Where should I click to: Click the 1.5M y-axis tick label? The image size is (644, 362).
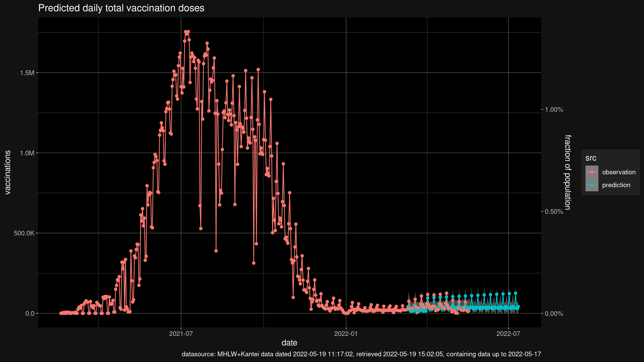(x=27, y=73)
